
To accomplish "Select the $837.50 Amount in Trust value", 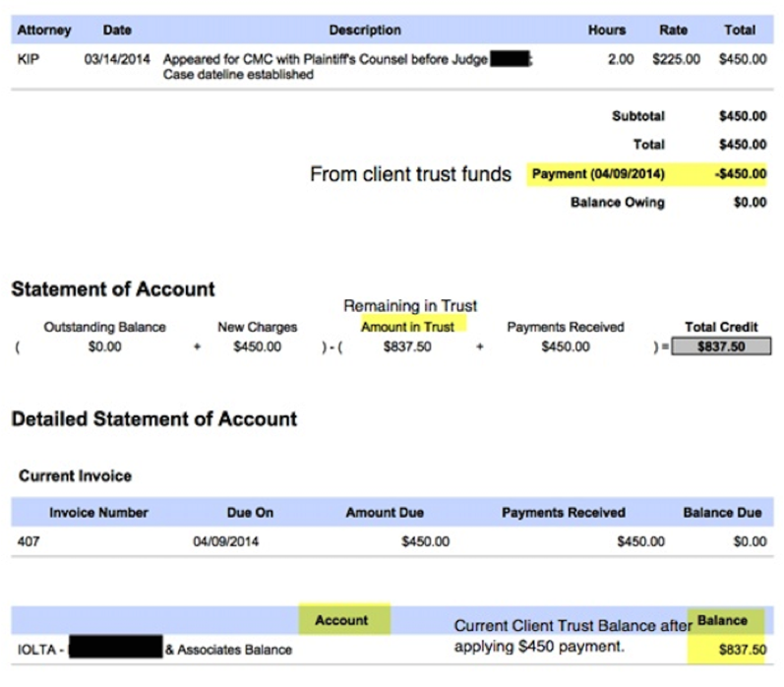I will (x=407, y=346).
